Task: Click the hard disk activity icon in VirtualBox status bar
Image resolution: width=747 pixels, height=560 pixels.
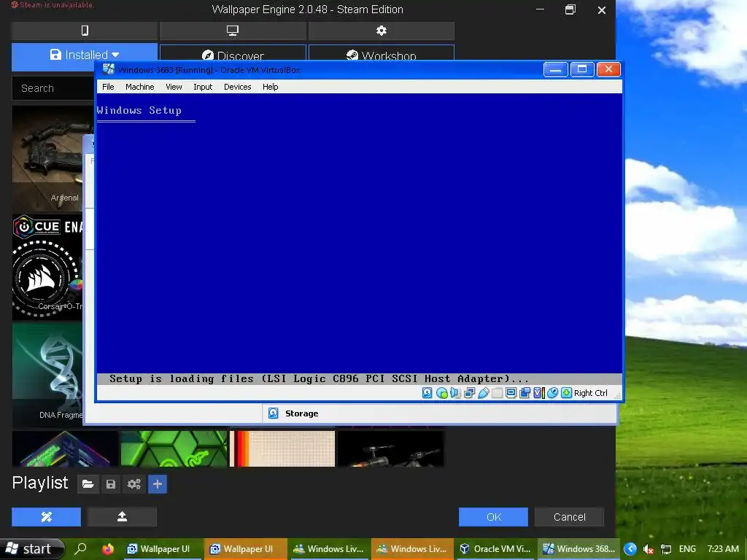Action: pos(427,393)
